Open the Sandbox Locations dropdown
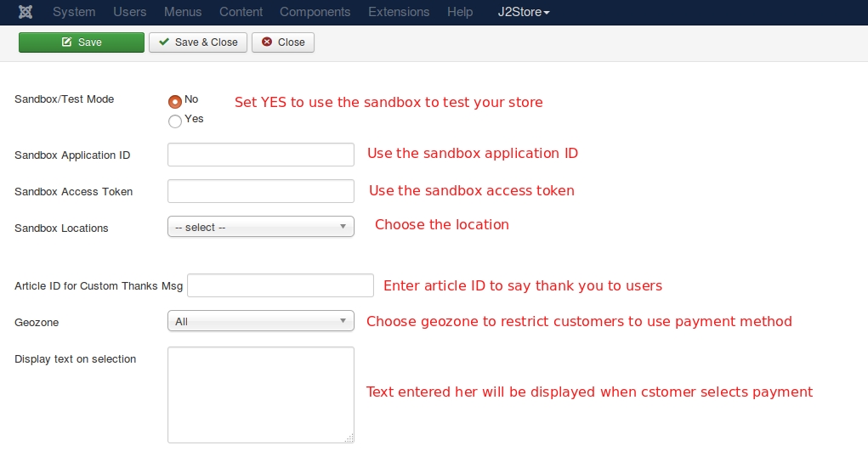The width and height of the screenshot is (868, 451). (x=261, y=227)
